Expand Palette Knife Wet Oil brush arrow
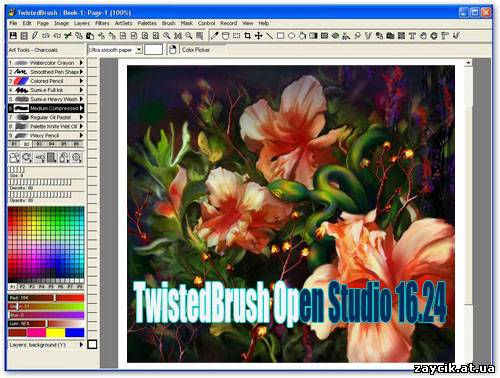This screenshot has height=378, width=500. (x=81, y=126)
